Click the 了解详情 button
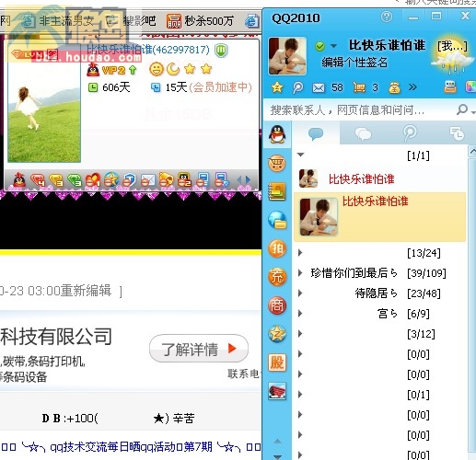 pyautogui.click(x=199, y=349)
